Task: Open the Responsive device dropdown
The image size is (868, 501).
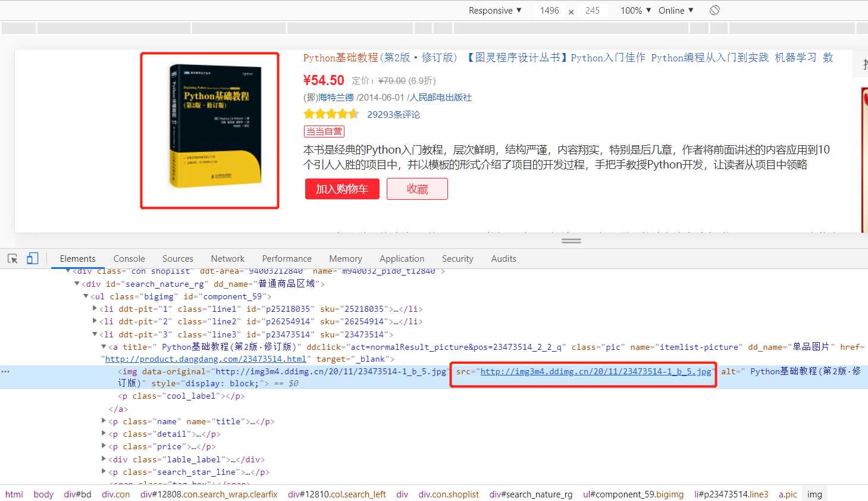Action: tap(495, 10)
